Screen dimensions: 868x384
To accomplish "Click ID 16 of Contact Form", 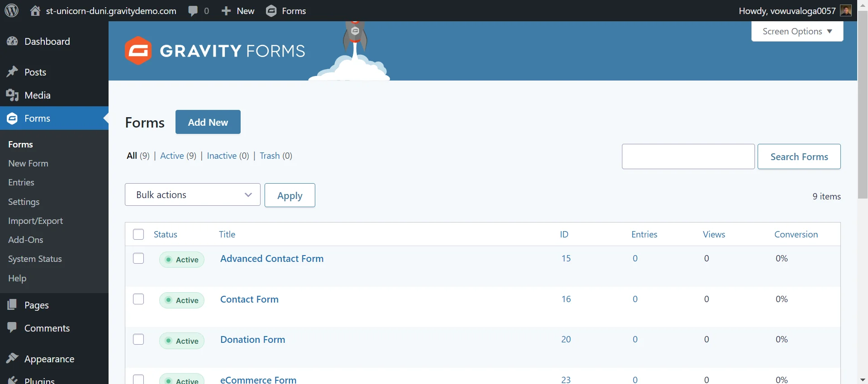I will 566,299.
